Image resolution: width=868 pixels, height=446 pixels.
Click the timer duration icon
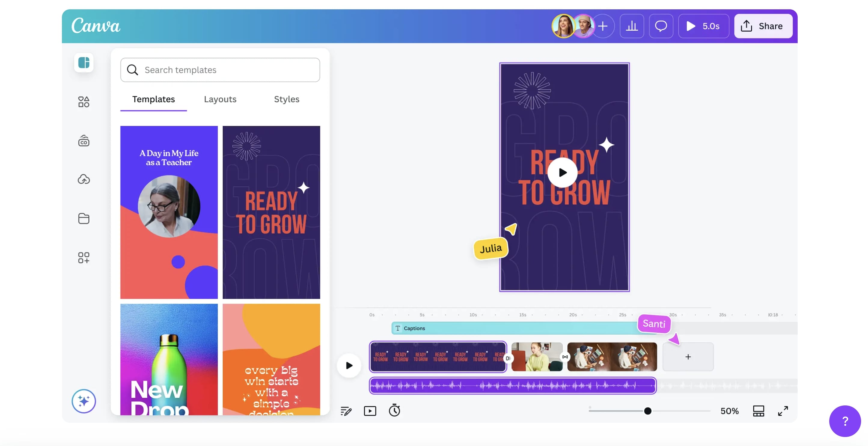[x=394, y=410]
